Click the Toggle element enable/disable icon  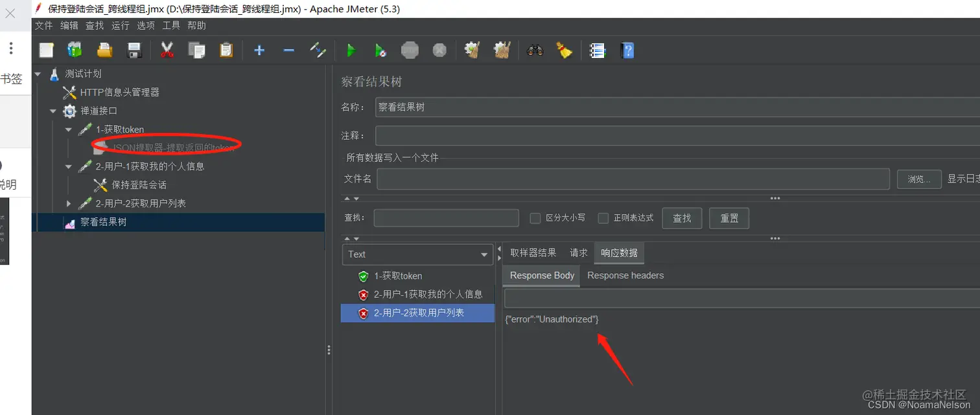[318, 50]
